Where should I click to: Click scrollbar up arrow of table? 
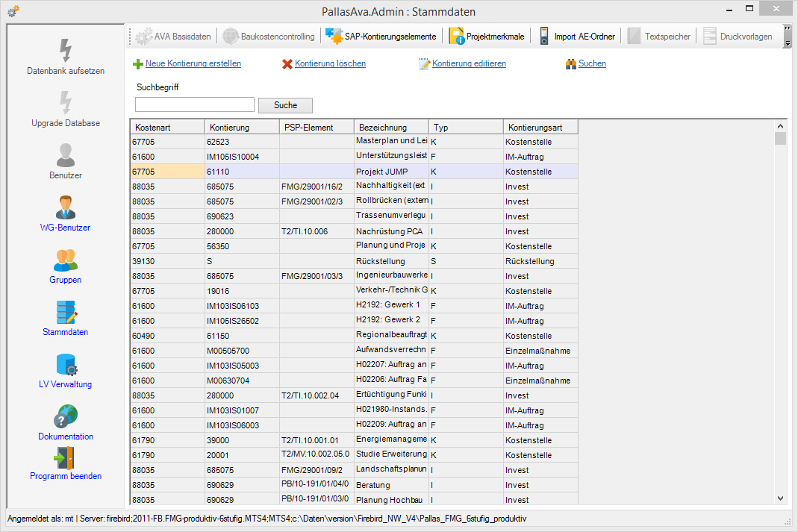[780, 126]
